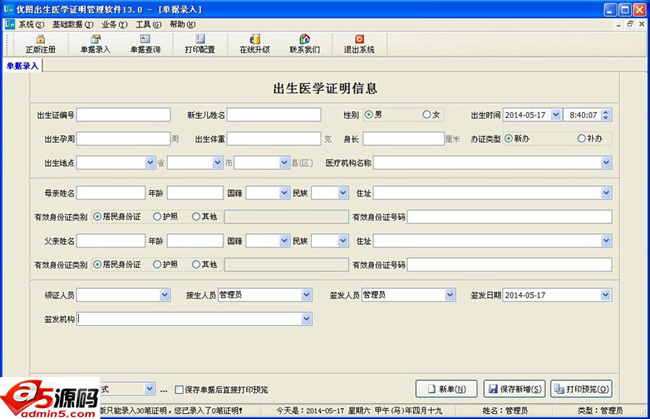Click the 父亲姓名 input field
This screenshot has height=419, width=650.
point(111,241)
